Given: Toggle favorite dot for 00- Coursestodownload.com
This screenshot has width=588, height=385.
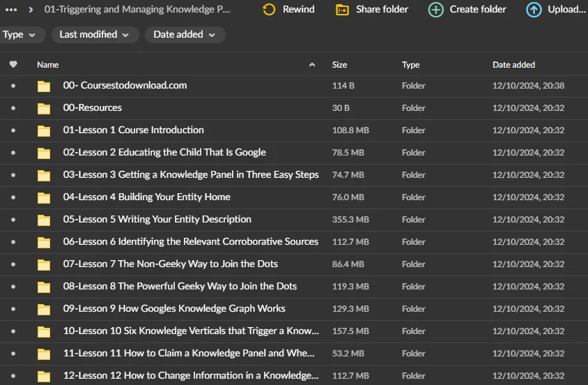Looking at the screenshot, I should pos(13,86).
